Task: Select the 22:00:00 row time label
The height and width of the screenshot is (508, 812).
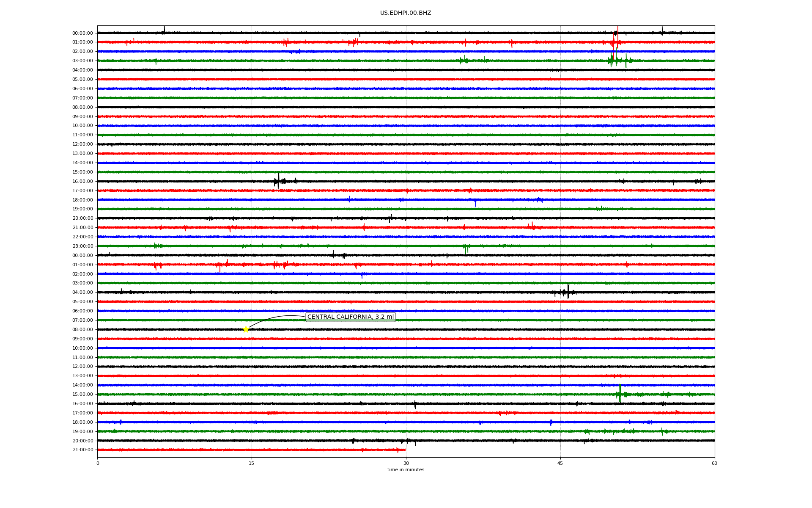Action: (x=82, y=237)
